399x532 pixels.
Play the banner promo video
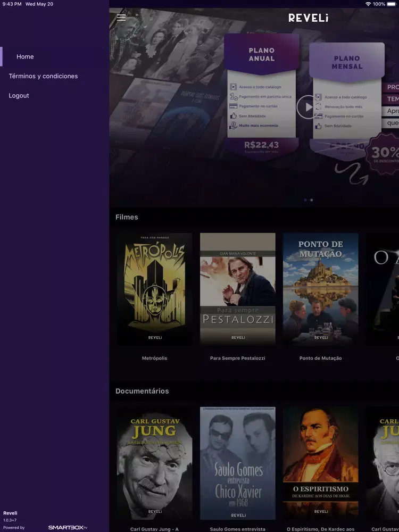point(307,107)
